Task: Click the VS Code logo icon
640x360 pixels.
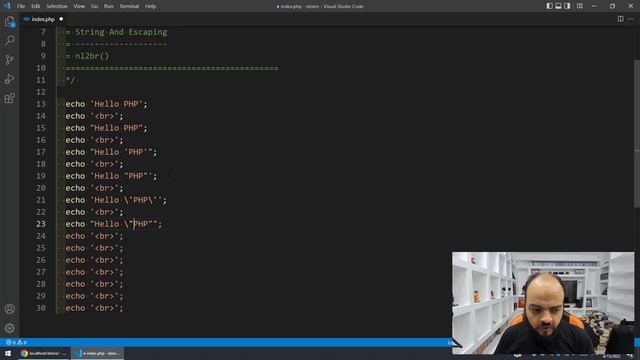Action: click(x=7, y=6)
